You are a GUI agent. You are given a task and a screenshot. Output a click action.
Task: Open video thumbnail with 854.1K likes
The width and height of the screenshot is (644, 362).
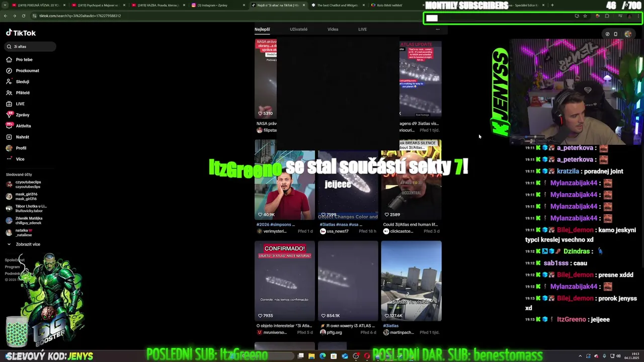(348, 281)
